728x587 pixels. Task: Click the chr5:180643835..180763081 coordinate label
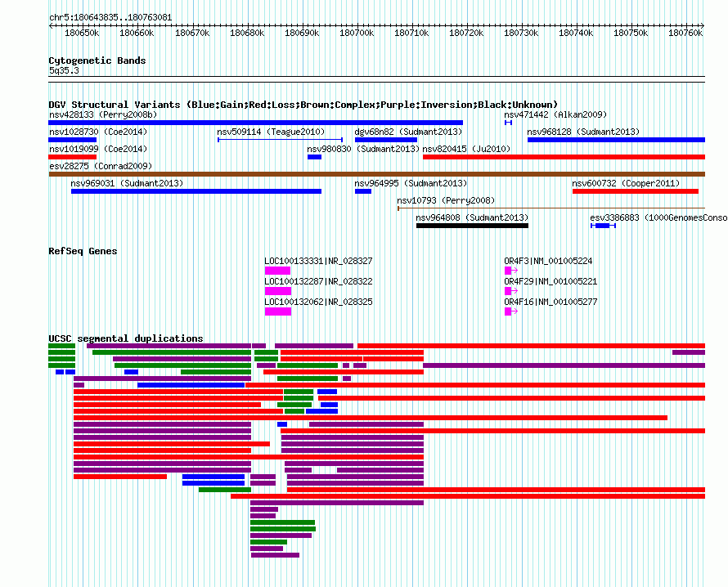point(110,18)
